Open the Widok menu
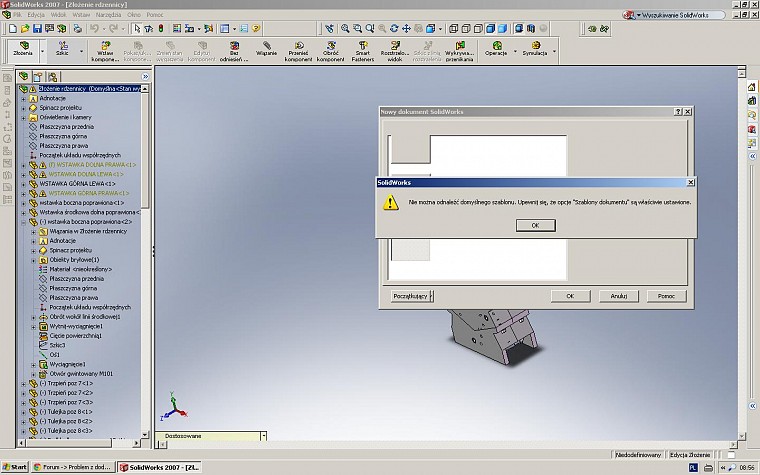This screenshot has width=760, height=475. point(59,15)
